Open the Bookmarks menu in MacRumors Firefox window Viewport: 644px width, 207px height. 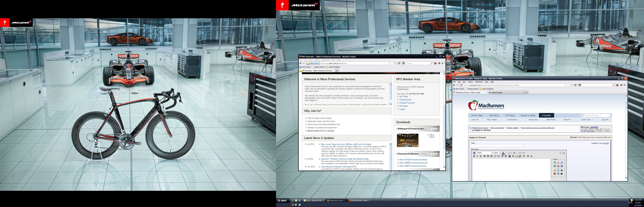(479, 82)
